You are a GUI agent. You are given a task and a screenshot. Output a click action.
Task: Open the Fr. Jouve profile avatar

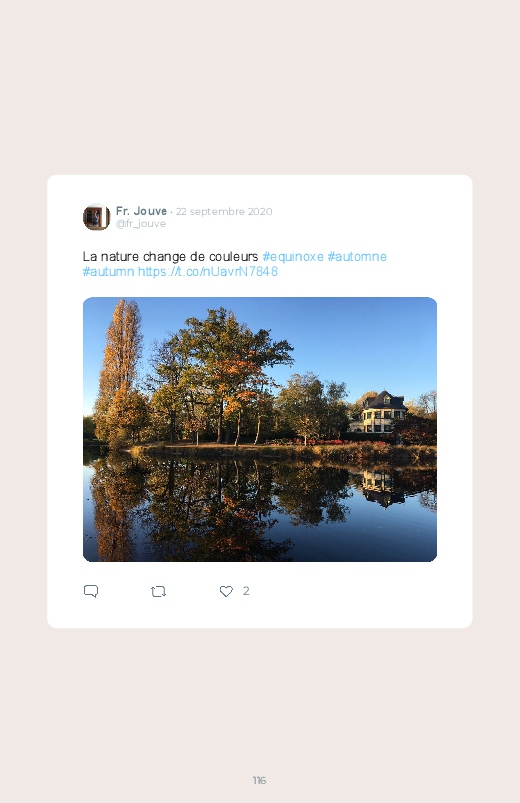[x=96, y=217]
